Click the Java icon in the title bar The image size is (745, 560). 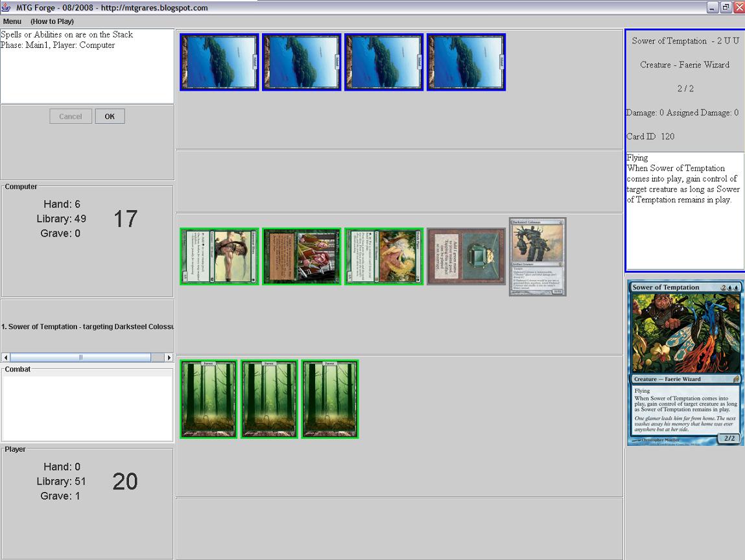[6, 8]
